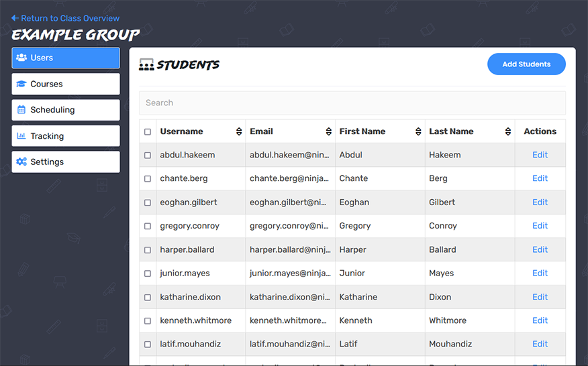This screenshot has width=588, height=366.
Task: Click the calendar Scheduling icon
Action: point(21,110)
